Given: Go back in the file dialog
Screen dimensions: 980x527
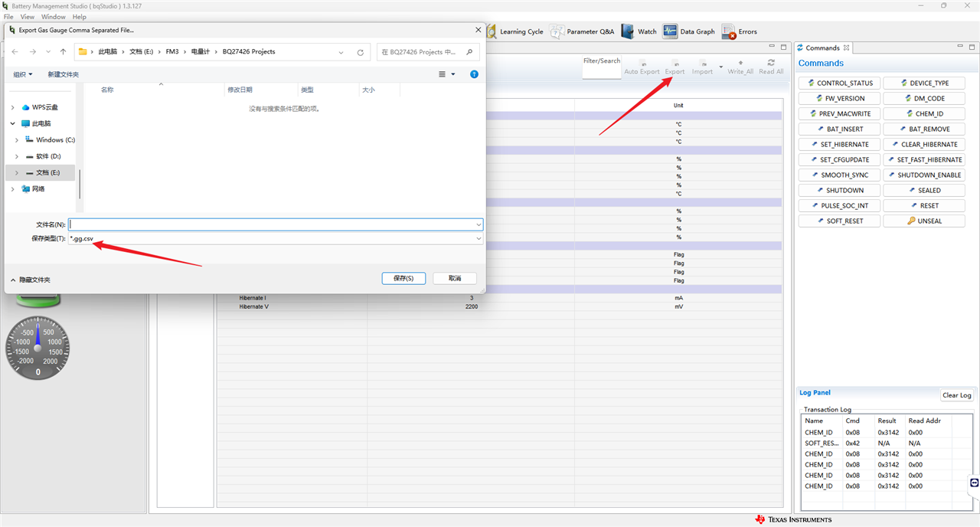Looking at the screenshot, I should coord(15,52).
